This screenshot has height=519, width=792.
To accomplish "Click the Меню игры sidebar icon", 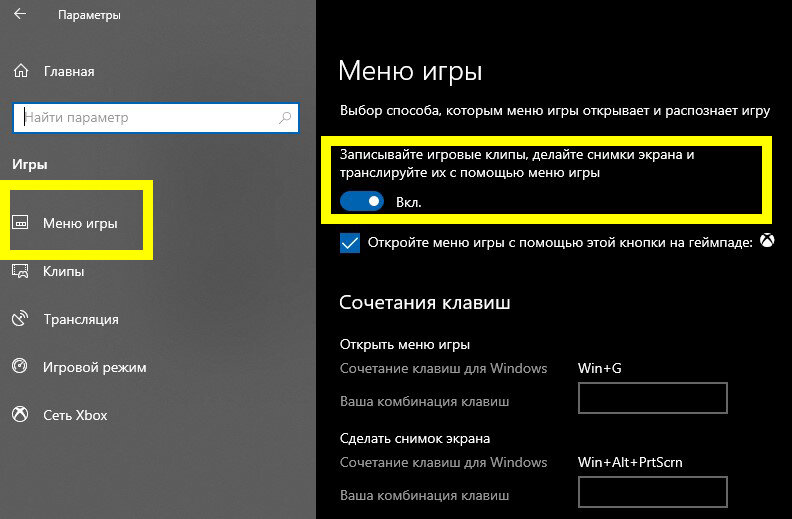I will point(20,222).
